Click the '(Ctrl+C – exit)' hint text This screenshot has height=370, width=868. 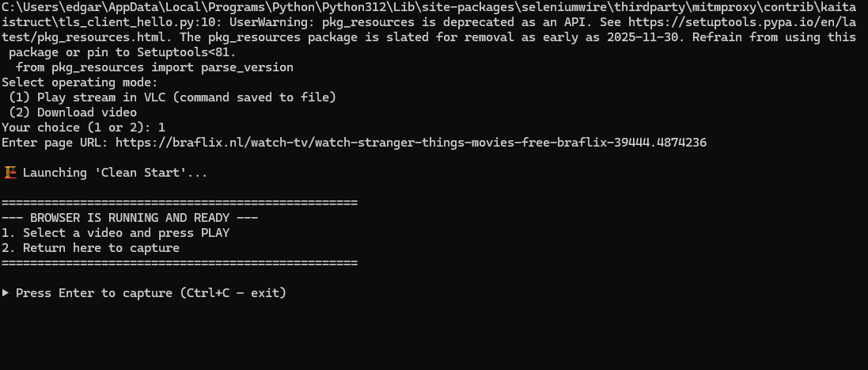233,293
